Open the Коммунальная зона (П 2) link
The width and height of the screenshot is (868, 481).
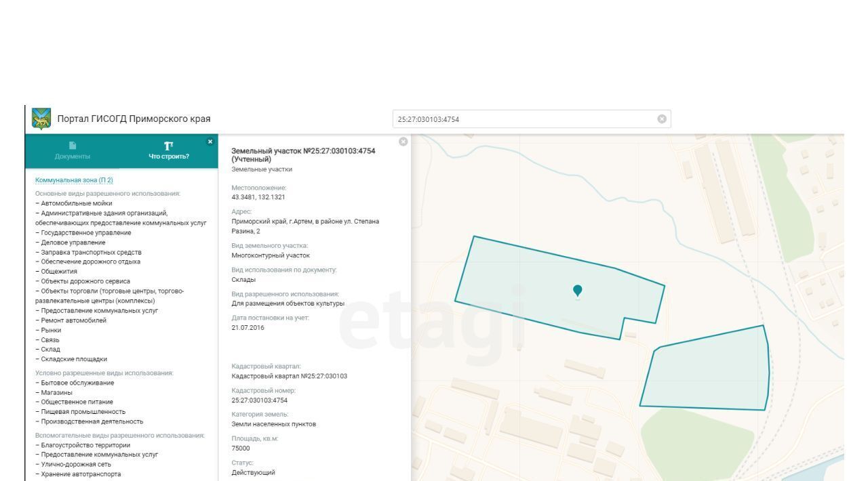[74, 180]
